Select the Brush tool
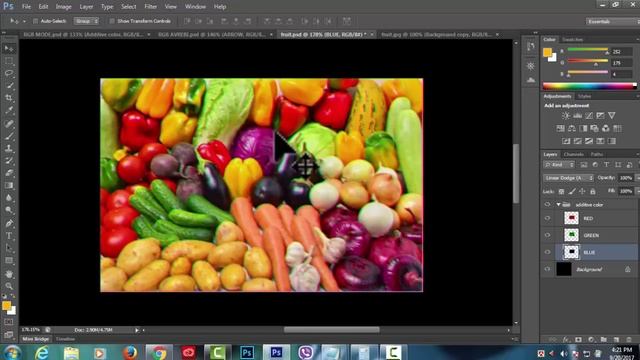This screenshot has width=640, height=360. [9, 136]
